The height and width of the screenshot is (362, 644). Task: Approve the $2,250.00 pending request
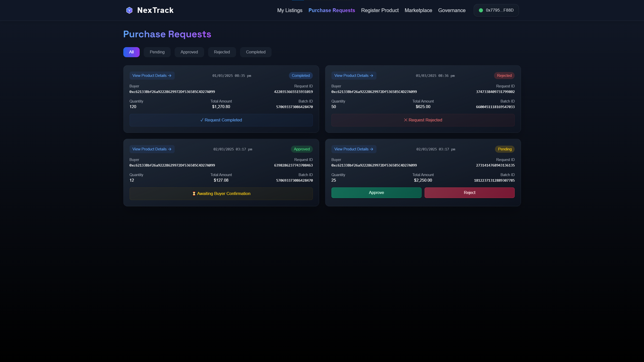coord(376,193)
